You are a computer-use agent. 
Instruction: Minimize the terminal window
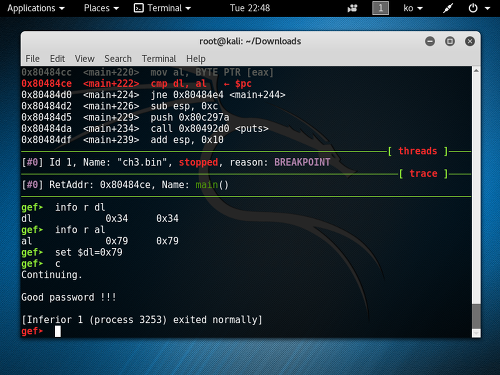(x=430, y=41)
